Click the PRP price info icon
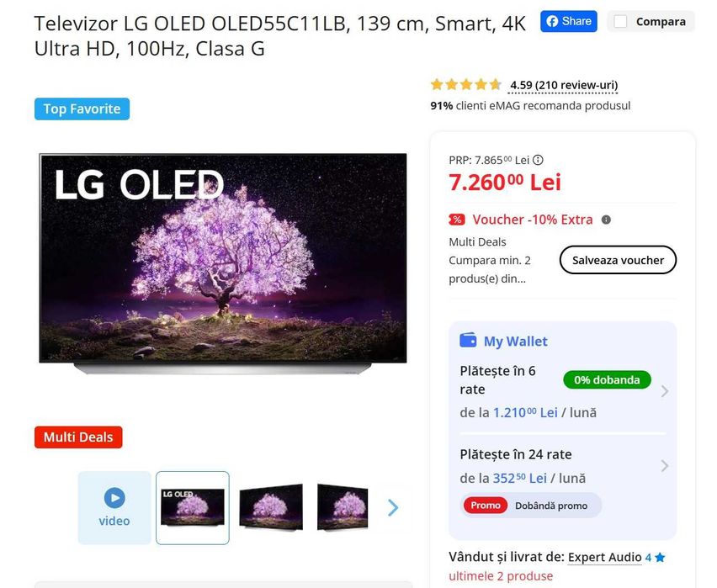The width and height of the screenshot is (717, 588). tap(539, 160)
